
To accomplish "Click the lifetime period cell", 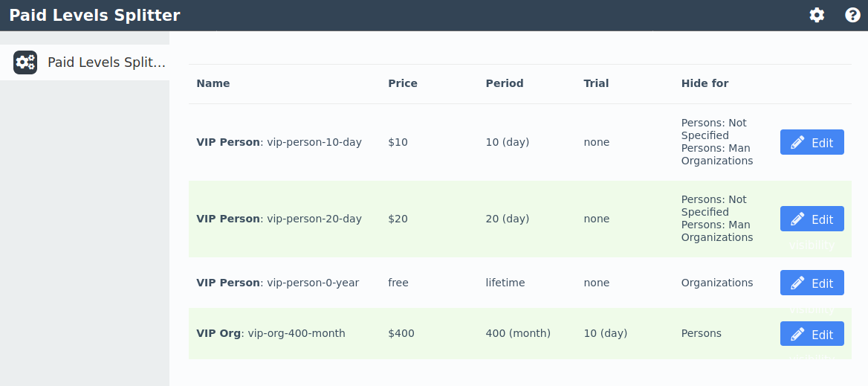I will tap(505, 283).
